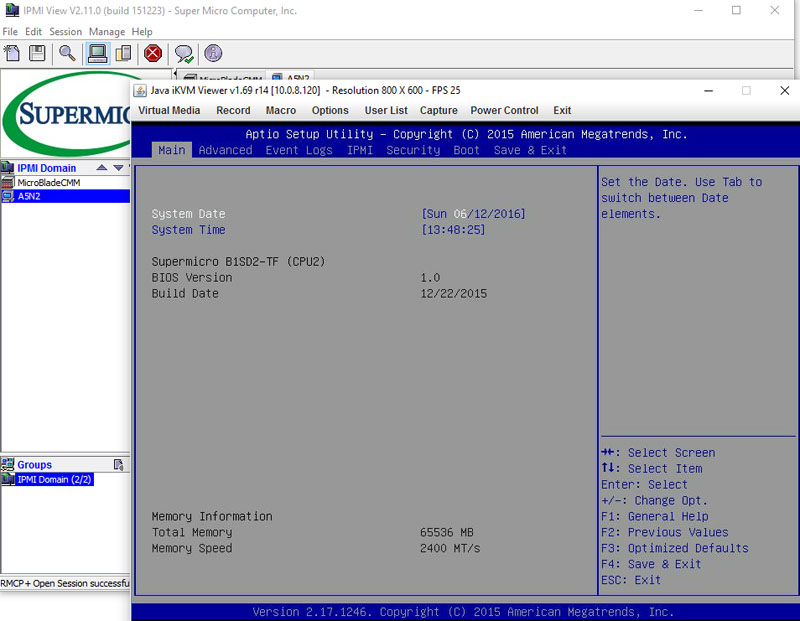This screenshot has width=800, height=621.
Task: Click the Memory Speed 2400 MT/s value
Action: coord(450,548)
